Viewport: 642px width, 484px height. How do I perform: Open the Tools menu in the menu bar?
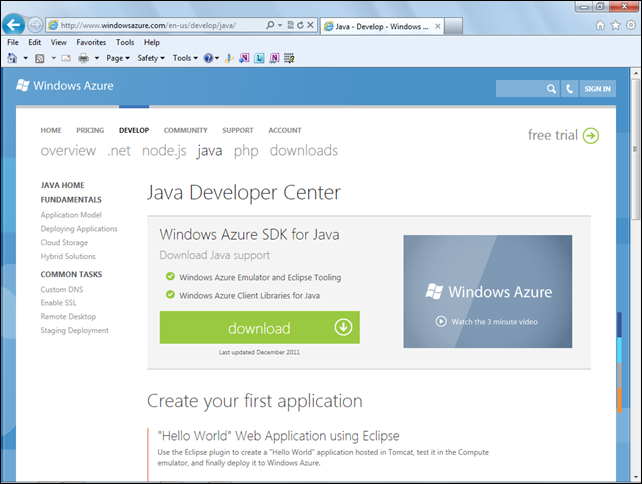[x=125, y=42]
